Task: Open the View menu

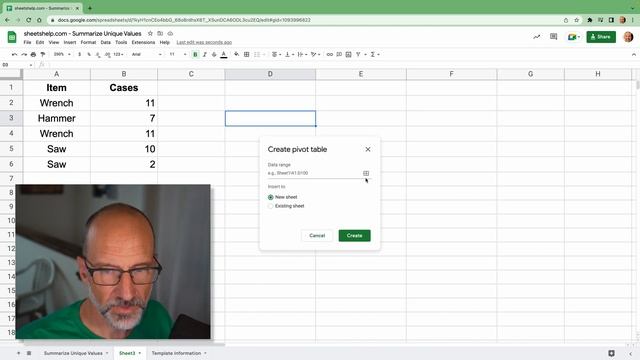Action: coord(54,42)
